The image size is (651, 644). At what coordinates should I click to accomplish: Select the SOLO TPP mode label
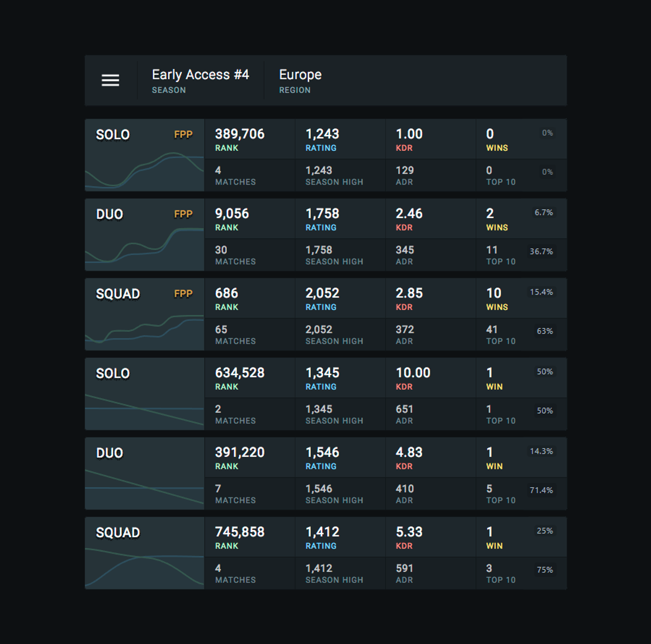pyautogui.click(x=112, y=373)
